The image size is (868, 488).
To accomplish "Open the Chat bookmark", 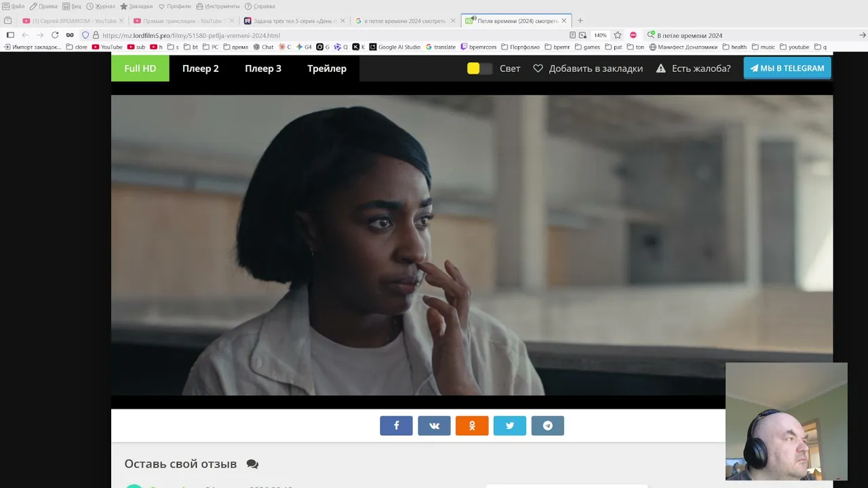I will (x=263, y=47).
